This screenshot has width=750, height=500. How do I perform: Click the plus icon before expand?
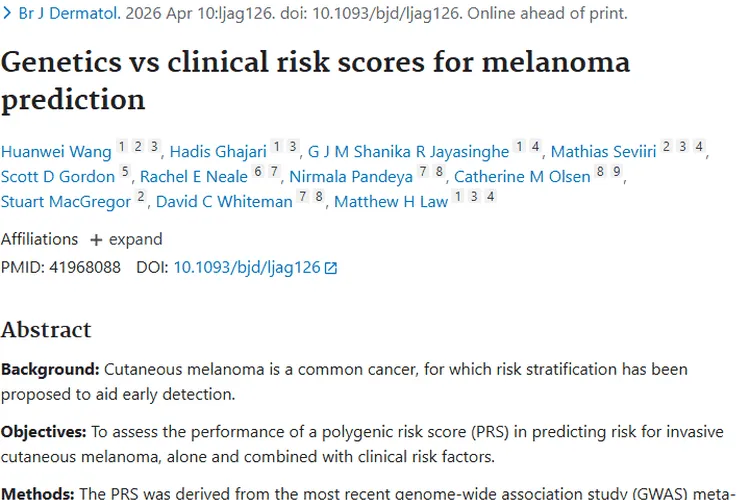[96, 240]
